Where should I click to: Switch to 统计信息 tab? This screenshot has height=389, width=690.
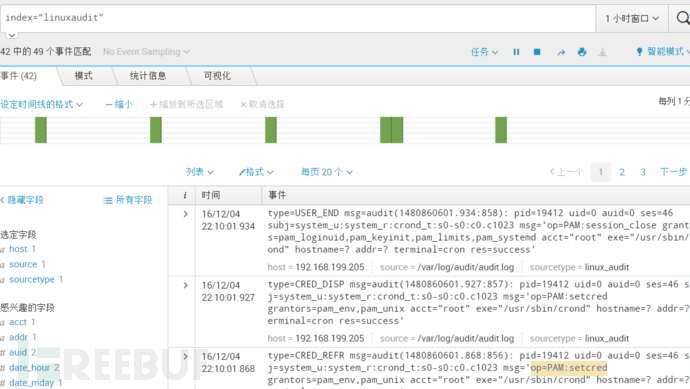(148, 76)
